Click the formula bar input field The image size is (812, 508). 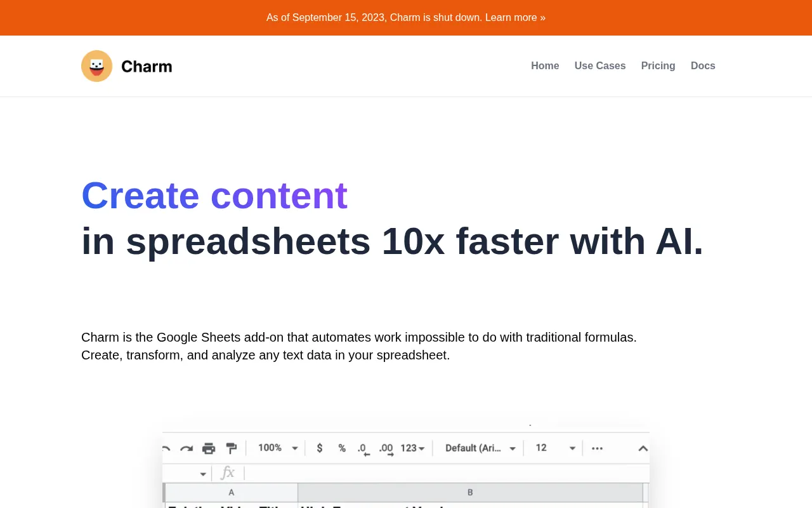click(447, 473)
